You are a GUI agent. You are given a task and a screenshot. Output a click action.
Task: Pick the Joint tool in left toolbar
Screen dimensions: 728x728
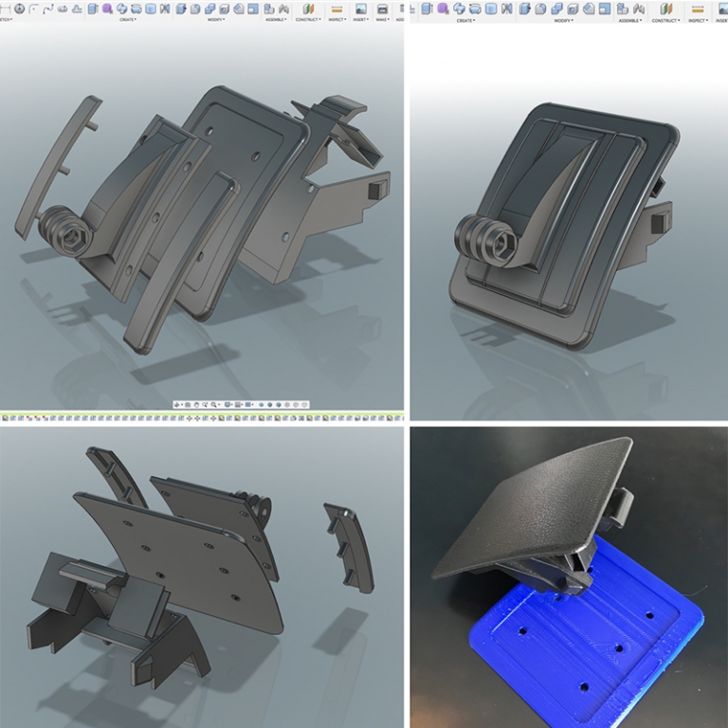click(283, 9)
